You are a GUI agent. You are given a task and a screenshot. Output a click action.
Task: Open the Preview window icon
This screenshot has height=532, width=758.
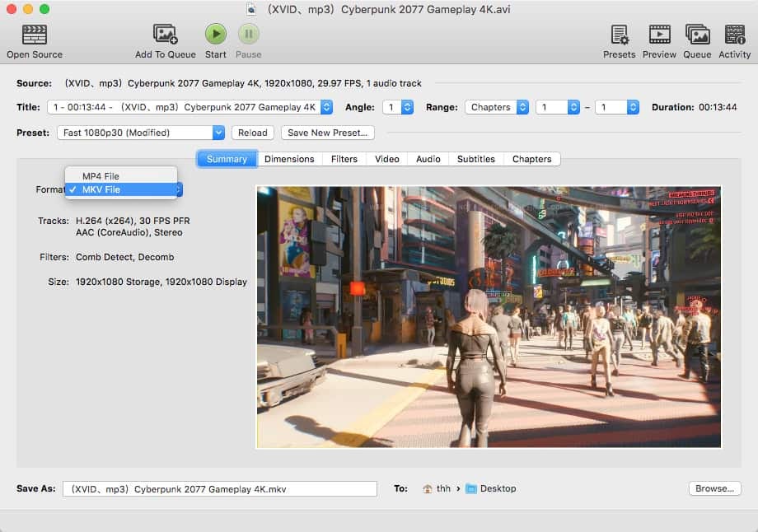(659, 35)
